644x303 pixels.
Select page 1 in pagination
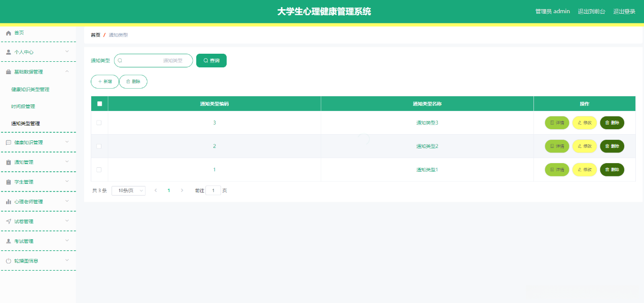[x=169, y=191]
